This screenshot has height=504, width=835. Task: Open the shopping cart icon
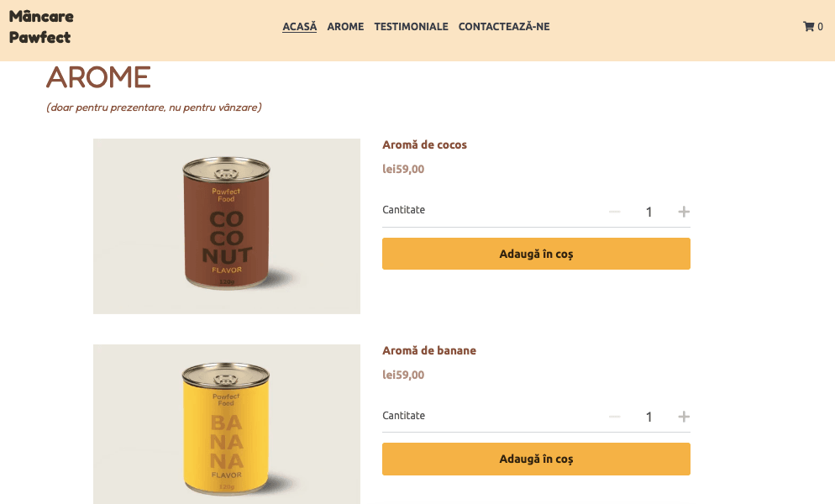point(809,27)
